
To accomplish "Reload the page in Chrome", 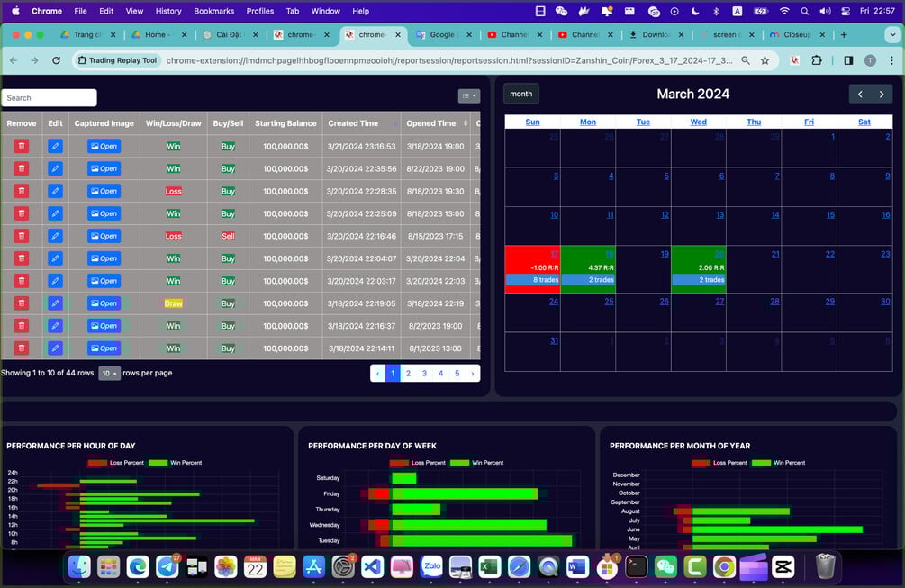I will (56, 60).
